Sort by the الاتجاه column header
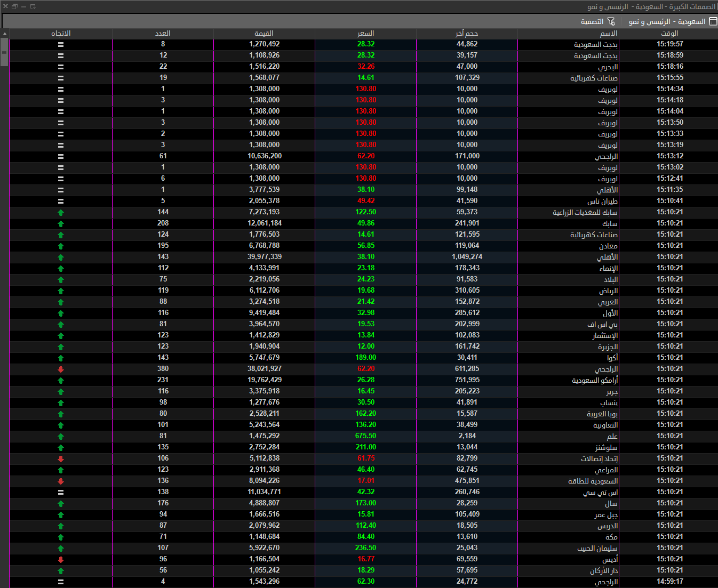Viewport: 718px width, 588px height. [61, 33]
